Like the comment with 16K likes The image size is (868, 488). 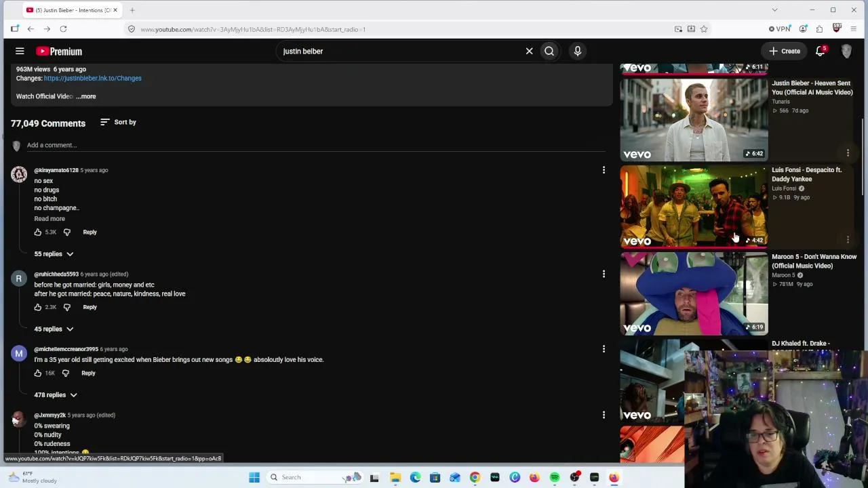click(x=38, y=373)
